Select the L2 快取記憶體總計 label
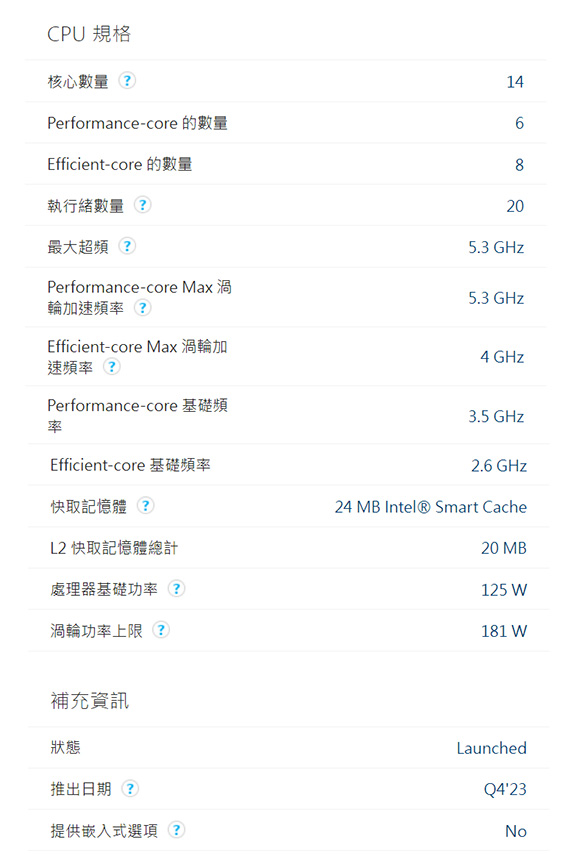Screen dimensions: 570x867 pyautogui.click(x=114, y=548)
